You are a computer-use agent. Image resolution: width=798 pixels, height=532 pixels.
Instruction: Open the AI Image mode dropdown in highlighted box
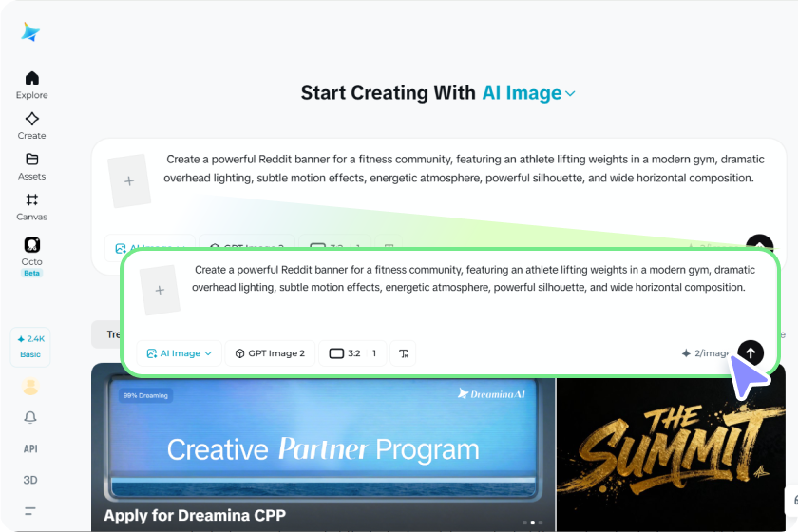point(180,353)
